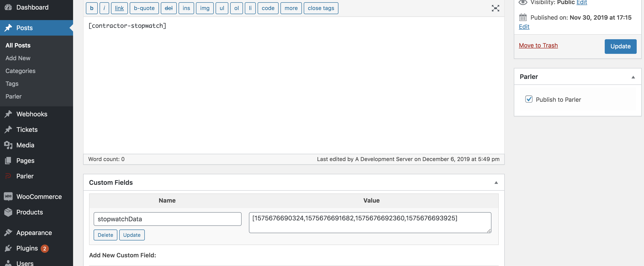Edit the published date link
The height and width of the screenshot is (266, 644).
(x=524, y=26)
